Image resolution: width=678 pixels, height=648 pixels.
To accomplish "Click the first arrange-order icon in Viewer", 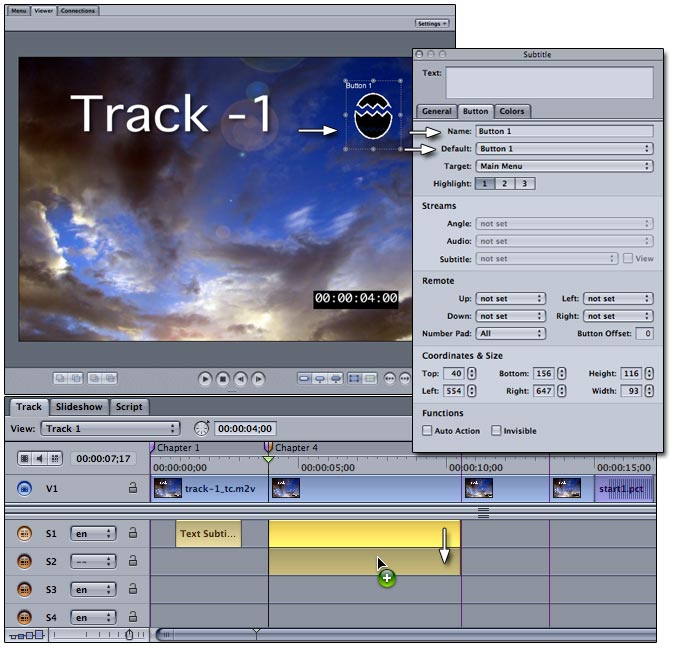I will click(61, 379).
